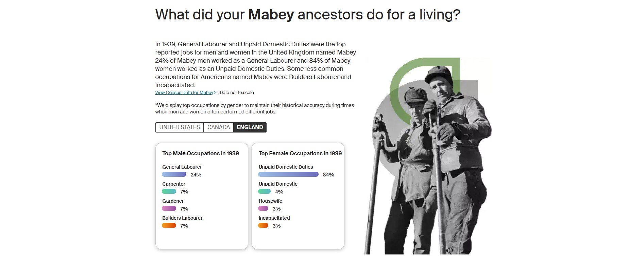Click the Top Male Occupations In 1939 heading

[x=201, y=154]
